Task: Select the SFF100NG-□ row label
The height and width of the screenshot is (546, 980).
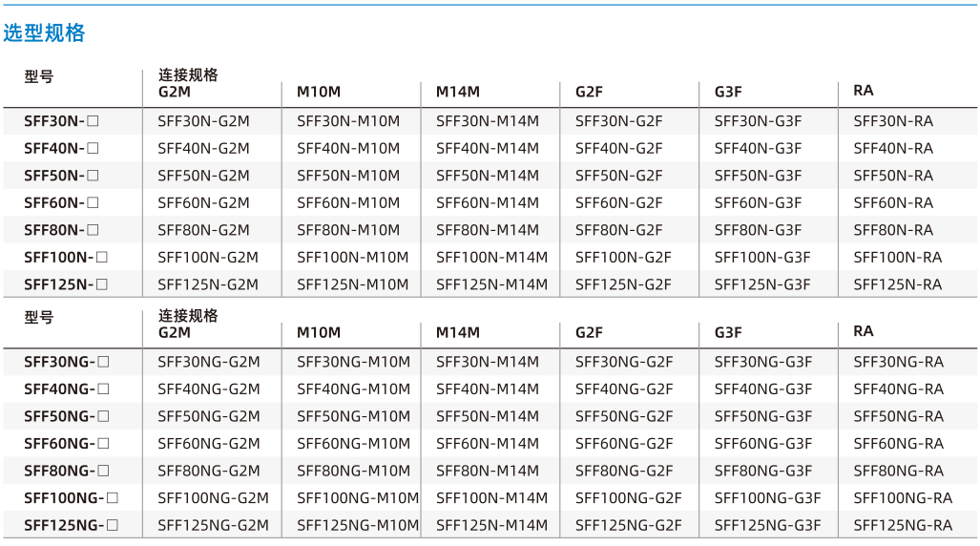Action: (72, 498)
